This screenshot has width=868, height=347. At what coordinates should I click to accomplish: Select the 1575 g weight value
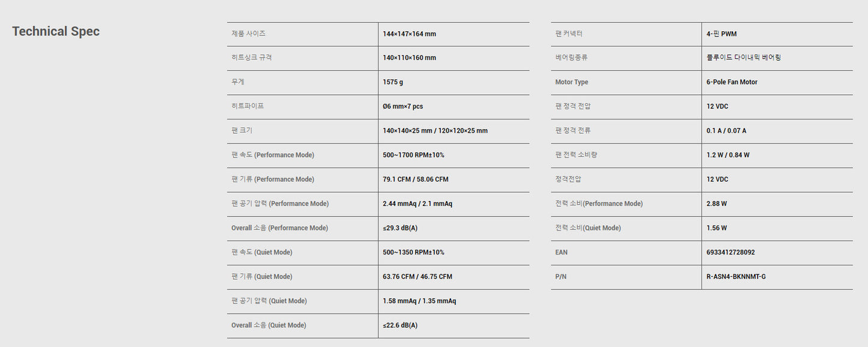(393, 82)
